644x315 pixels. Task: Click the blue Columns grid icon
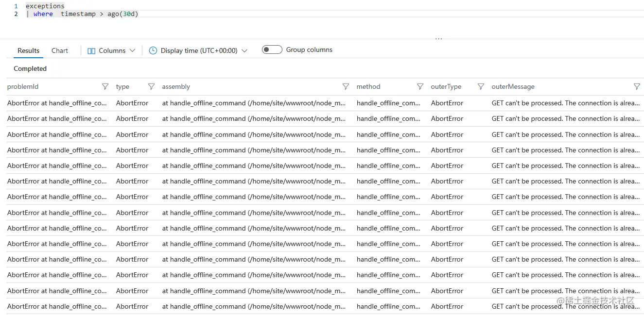pyautogui.click(x=91, y=50)
